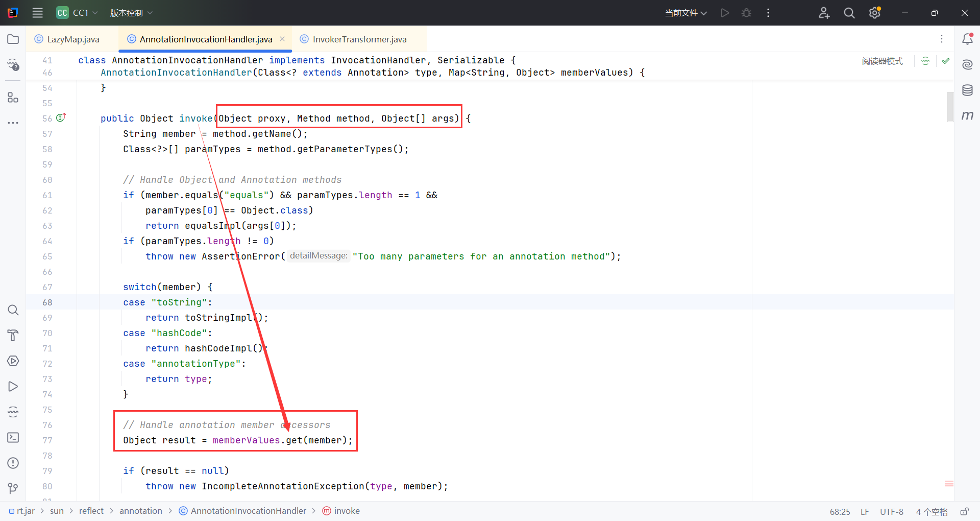This screenshot has height=521, width=980.
Task: Open the Notifications bell icon
Action: [967, 39]
